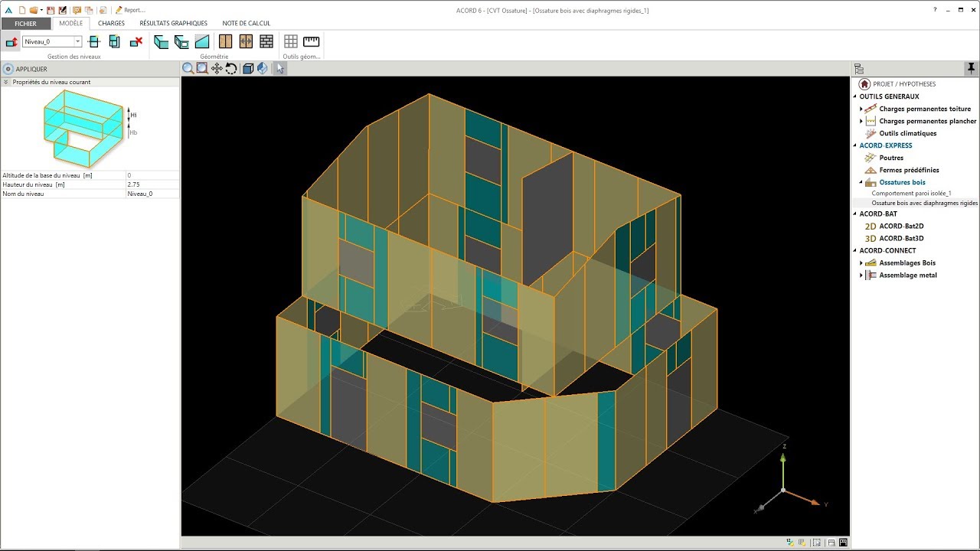Select the box with opening geometry tool

coord(181,42)
